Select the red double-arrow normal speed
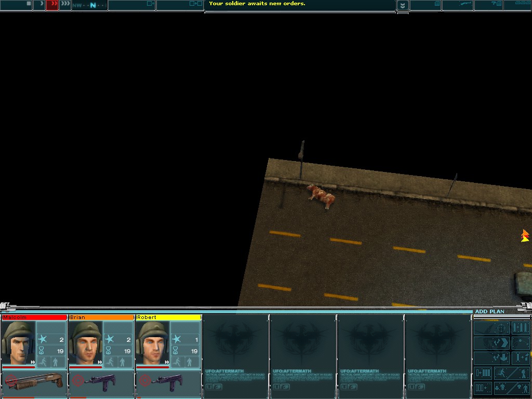This screenshot has width=532, height=399. 52,5
